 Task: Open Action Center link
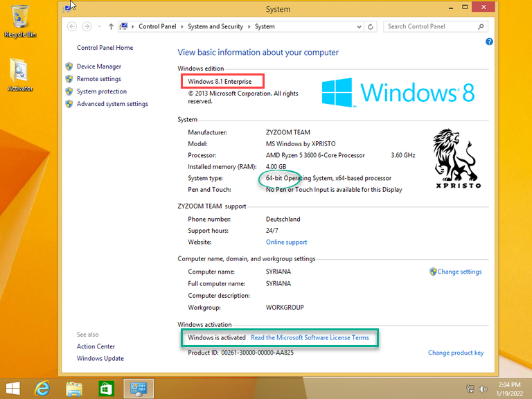(x=96, y=346)
